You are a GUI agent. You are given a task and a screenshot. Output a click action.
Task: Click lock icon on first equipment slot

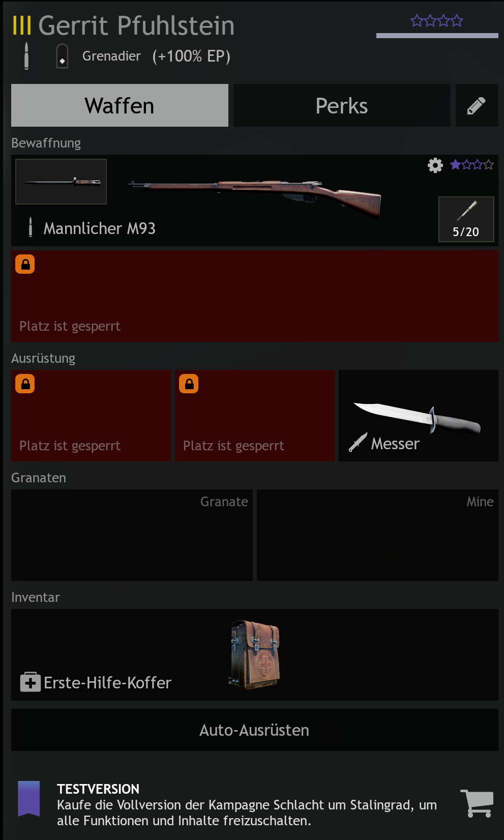[25, 384]
